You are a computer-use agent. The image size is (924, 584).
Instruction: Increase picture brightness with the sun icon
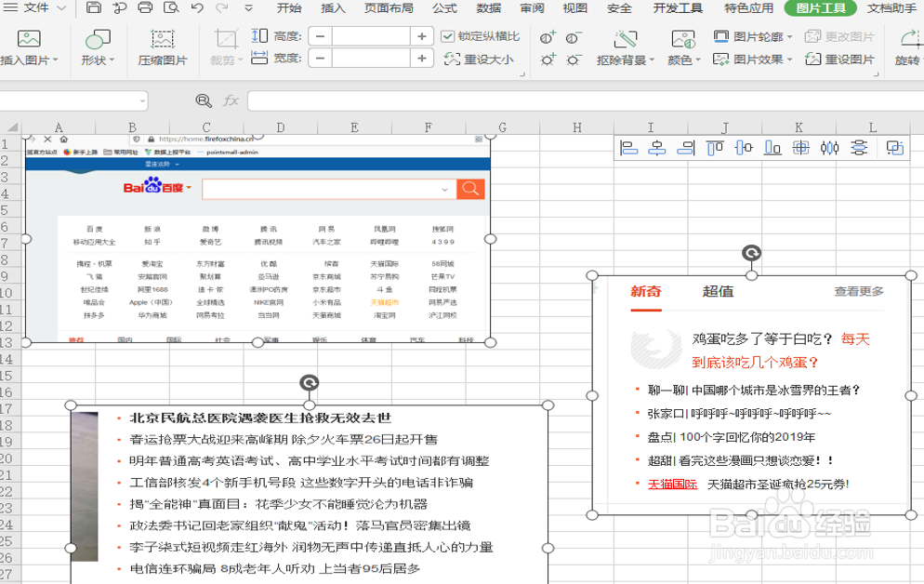(x=547, y=60)
